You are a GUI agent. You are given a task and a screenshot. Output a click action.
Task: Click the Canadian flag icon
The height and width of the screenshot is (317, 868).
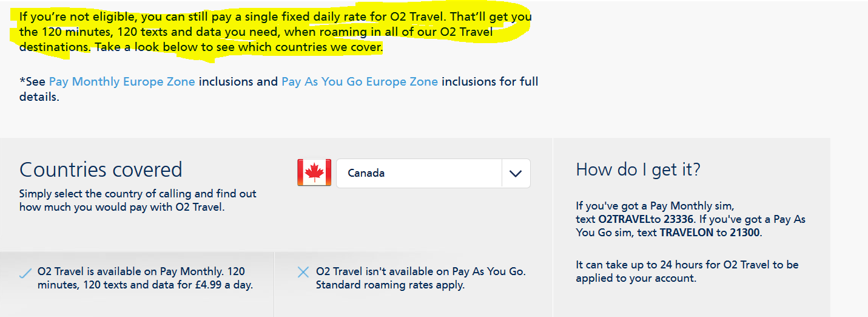314,172
